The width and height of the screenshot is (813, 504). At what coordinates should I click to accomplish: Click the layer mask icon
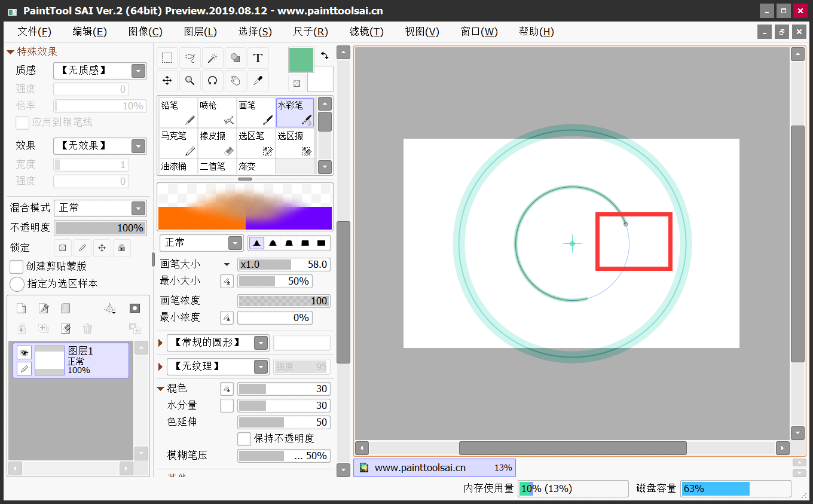(x=135, y=308)
